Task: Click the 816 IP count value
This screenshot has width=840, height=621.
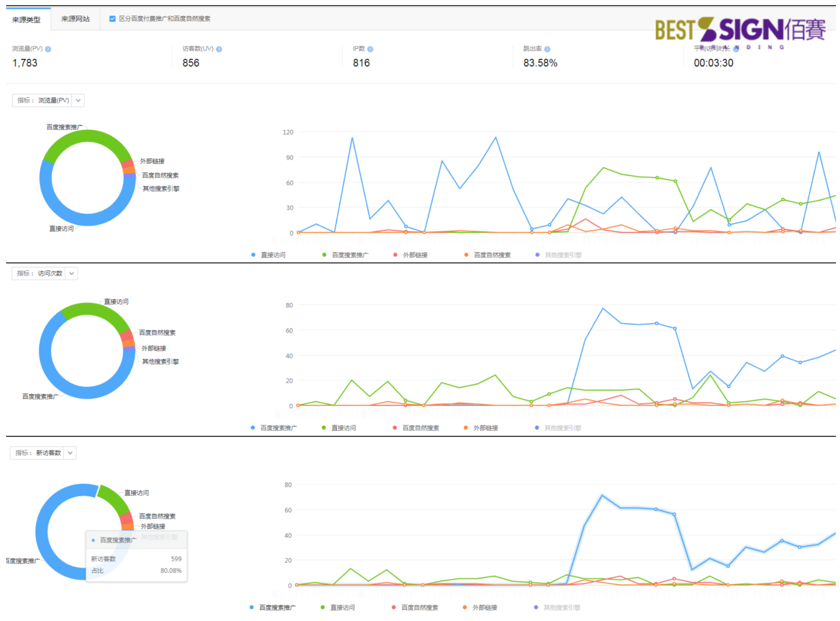Action: 362,63
